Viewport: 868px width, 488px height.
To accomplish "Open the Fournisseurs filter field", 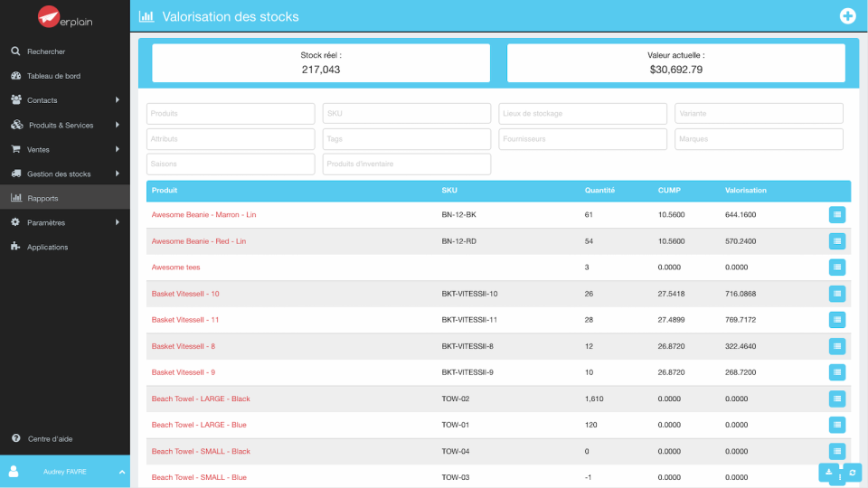I will click(583, 139).
